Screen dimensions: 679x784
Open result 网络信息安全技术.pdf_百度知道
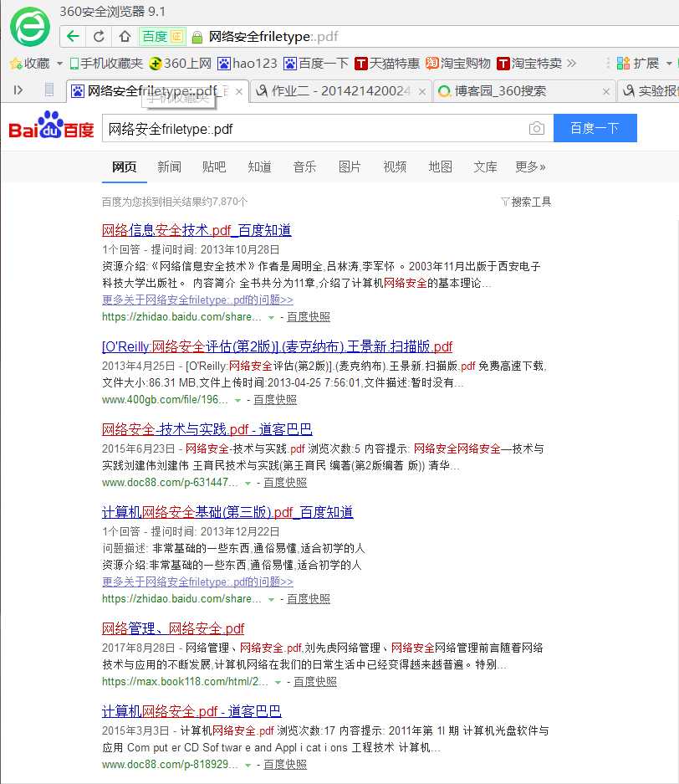point(197,230)
